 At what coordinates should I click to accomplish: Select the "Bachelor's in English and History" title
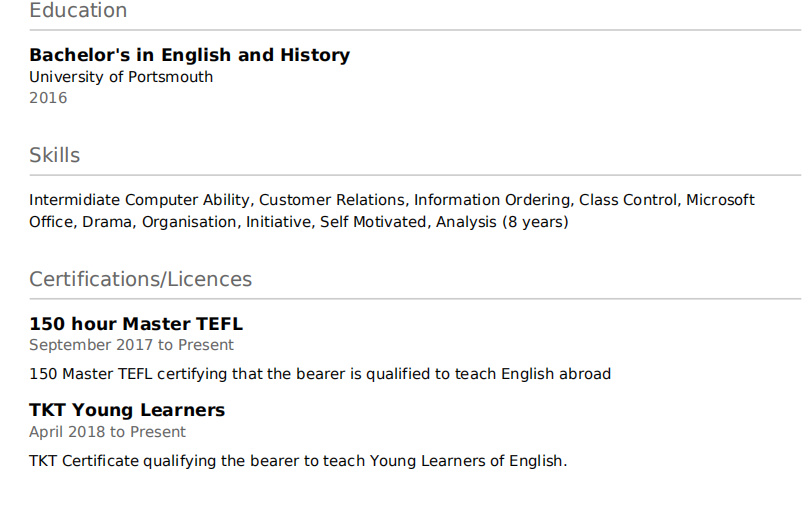(x=189, y=55)
